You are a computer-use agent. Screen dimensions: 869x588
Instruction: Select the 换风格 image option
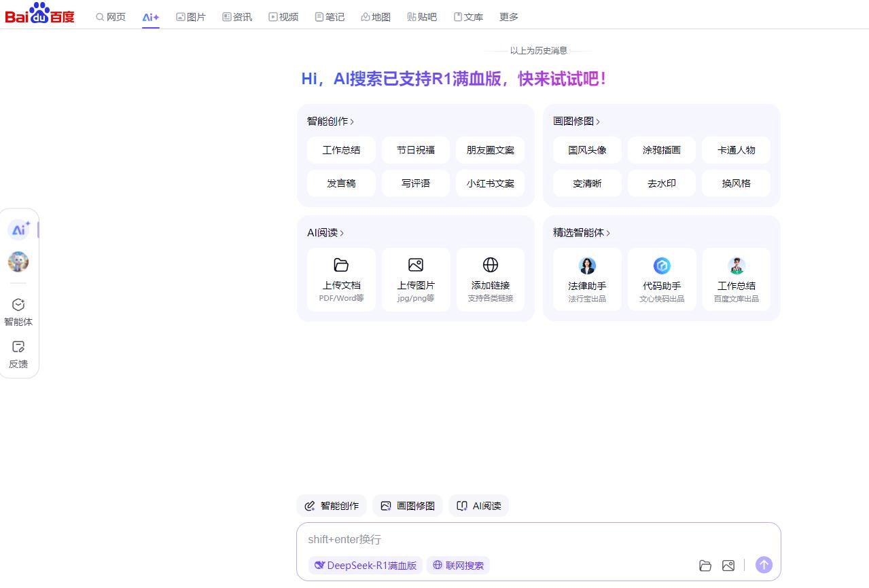click(737, 183)
